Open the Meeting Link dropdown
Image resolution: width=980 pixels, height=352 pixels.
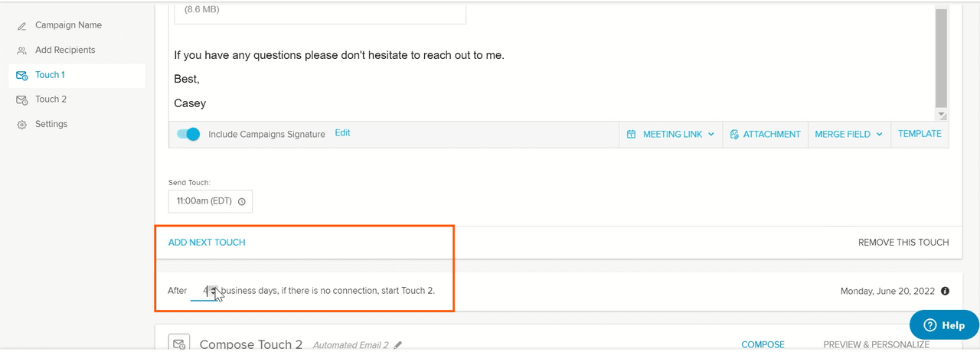pos(671,134)
